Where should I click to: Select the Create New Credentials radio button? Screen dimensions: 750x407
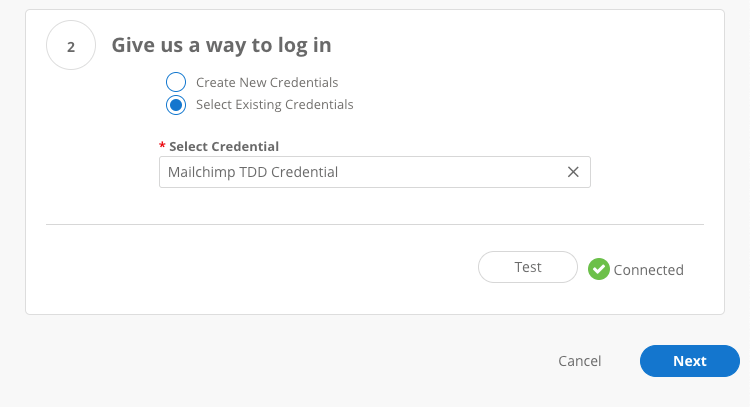coord(176,82)
